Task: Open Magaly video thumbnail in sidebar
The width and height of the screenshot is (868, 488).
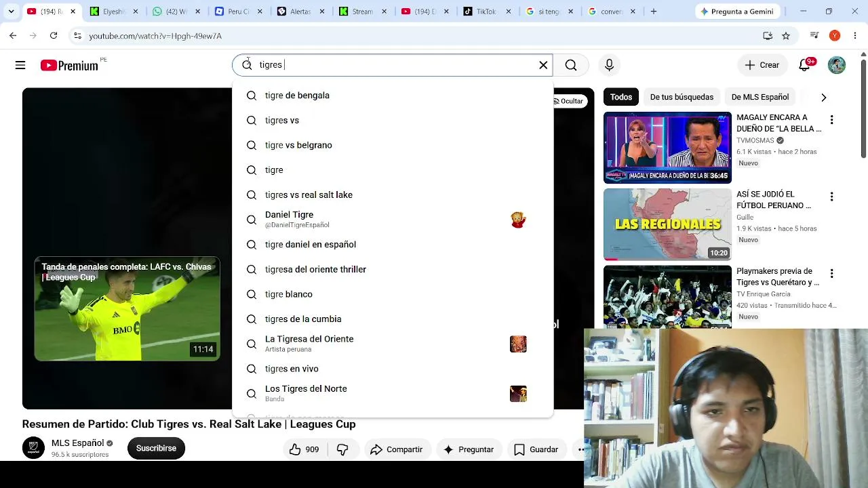Action: [667, 148]
